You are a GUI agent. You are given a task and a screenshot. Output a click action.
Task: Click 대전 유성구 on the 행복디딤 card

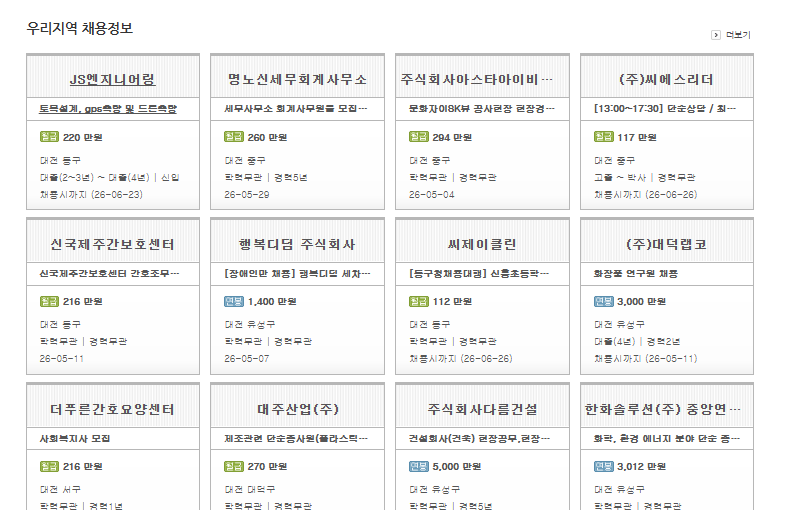tap(250, 325)
